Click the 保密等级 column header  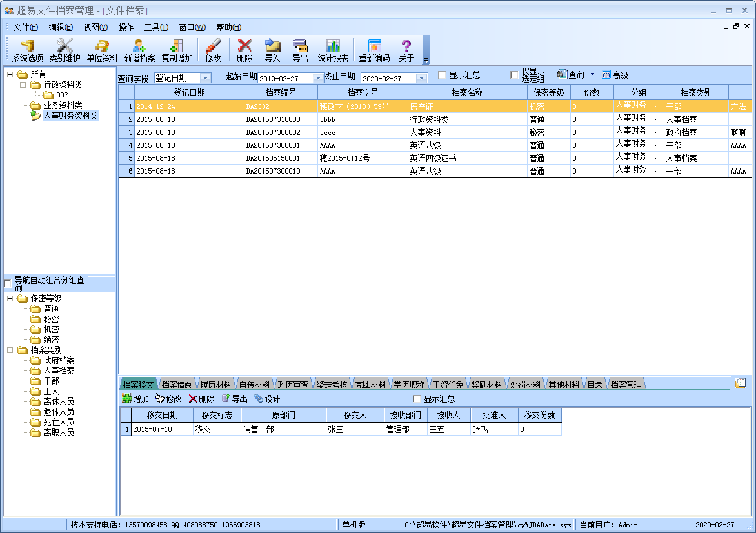[549, 92]
